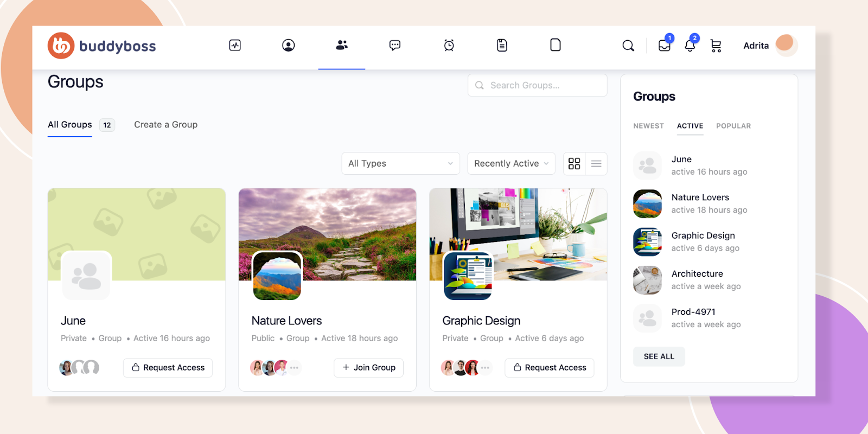868x434 pixels.
Task: Open Architecture in sidebar list
Action: pyautogui.click(x=697, y=274)
